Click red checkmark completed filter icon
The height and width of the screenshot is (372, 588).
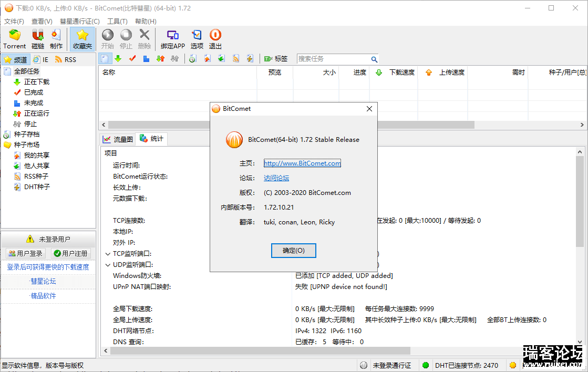[132, 59]
